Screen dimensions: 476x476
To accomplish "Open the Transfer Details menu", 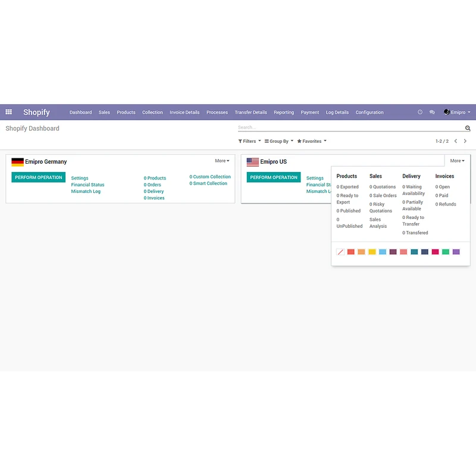I will click(250, 112).
